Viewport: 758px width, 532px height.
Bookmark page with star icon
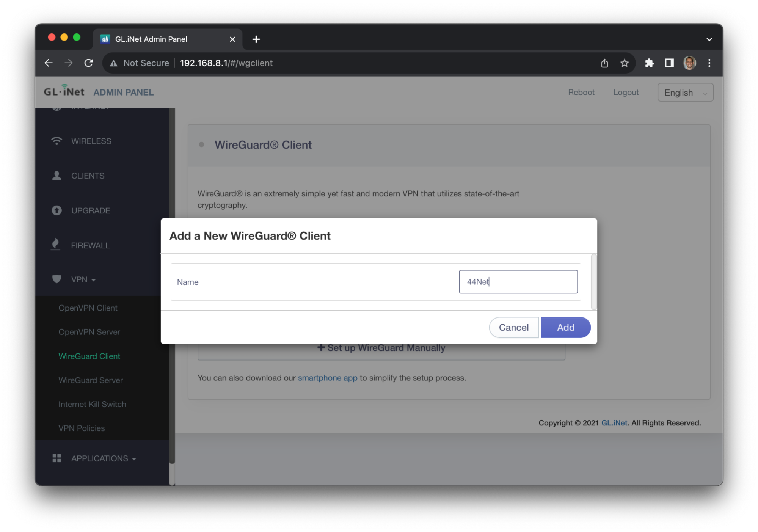point(624,63)
